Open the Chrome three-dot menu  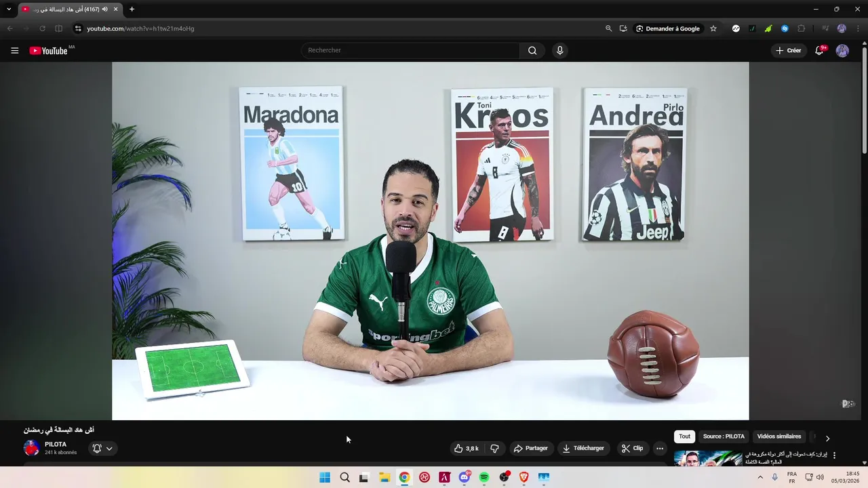tap(857, 28)
